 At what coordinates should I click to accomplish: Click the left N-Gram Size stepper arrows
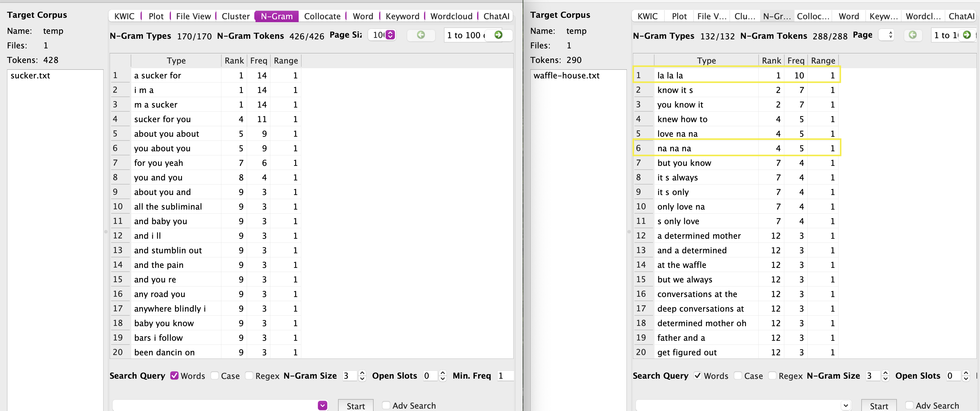[x=362, y=376]
